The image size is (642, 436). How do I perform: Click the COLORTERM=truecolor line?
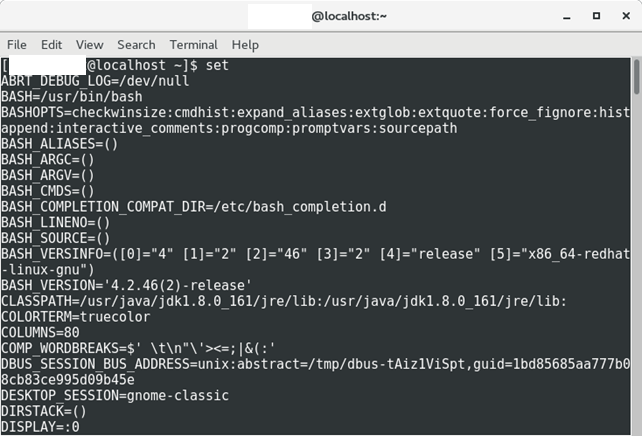tap(76, 317)
